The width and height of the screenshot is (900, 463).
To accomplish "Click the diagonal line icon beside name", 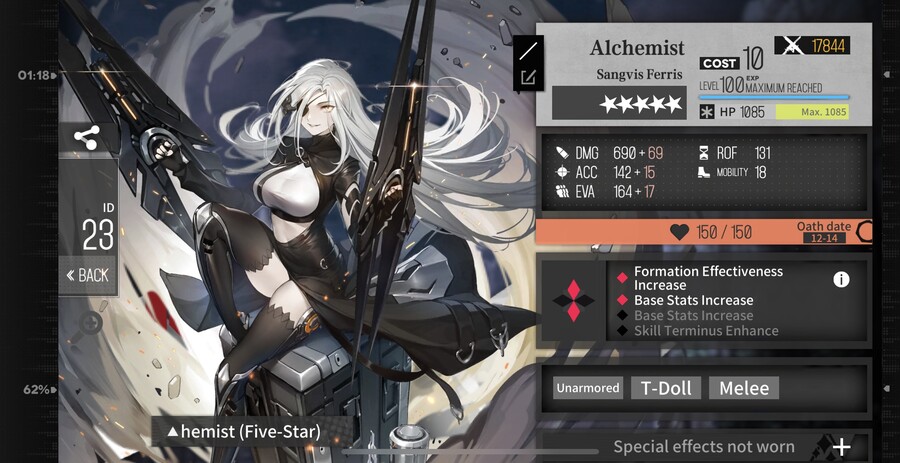I will click(x=527, y=51).
